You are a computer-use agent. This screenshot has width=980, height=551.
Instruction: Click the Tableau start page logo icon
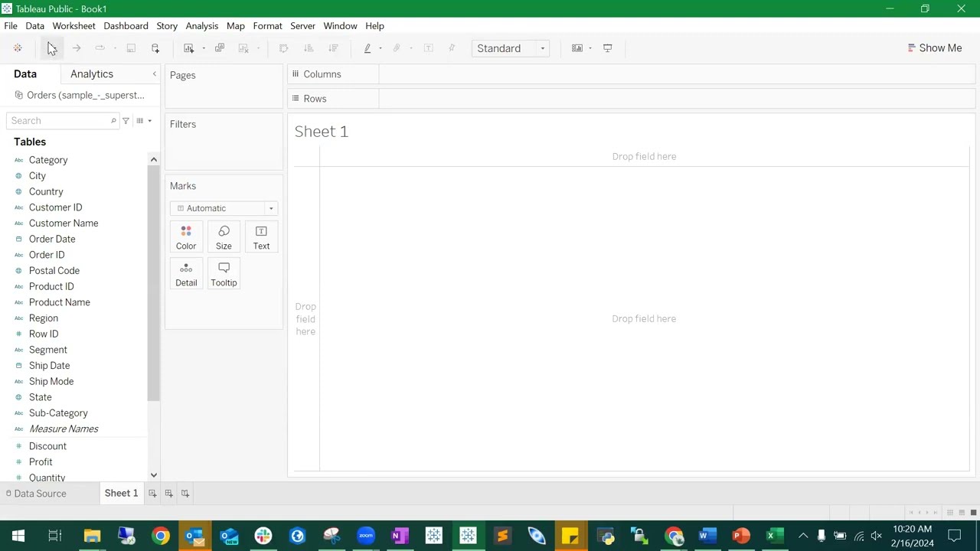[18, 48]
